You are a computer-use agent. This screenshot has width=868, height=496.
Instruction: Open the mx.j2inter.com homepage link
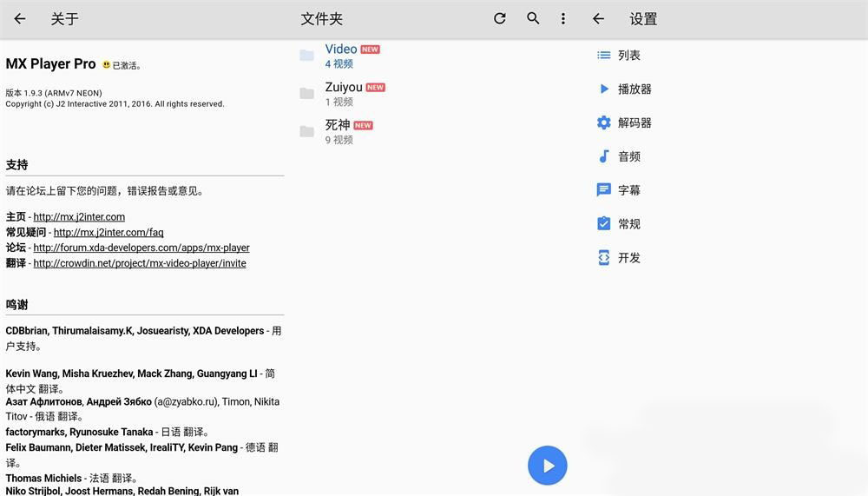coord(79,216)
